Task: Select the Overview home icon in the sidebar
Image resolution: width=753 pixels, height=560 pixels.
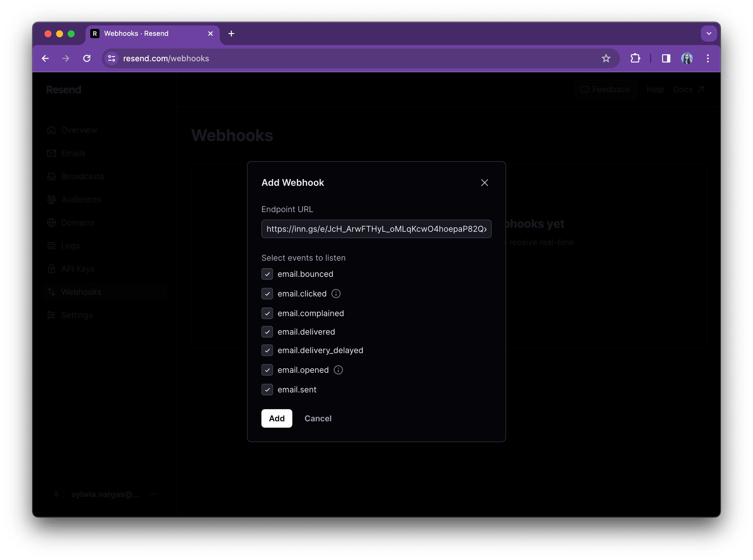Action: point(51,130)
